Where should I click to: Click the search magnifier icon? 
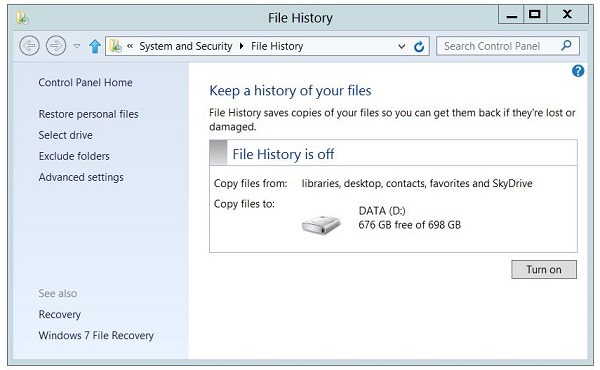(x=566, y=46)
